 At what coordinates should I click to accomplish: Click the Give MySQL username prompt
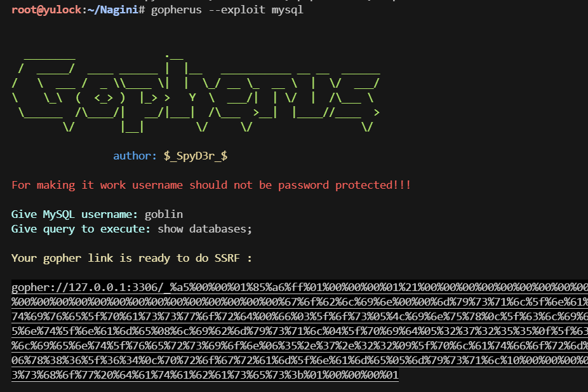74,214
